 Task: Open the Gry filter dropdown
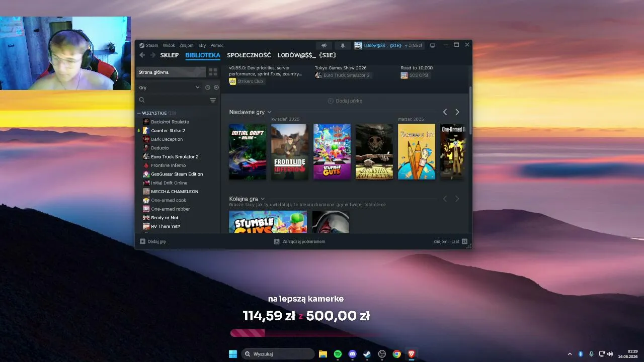[169, 87]
